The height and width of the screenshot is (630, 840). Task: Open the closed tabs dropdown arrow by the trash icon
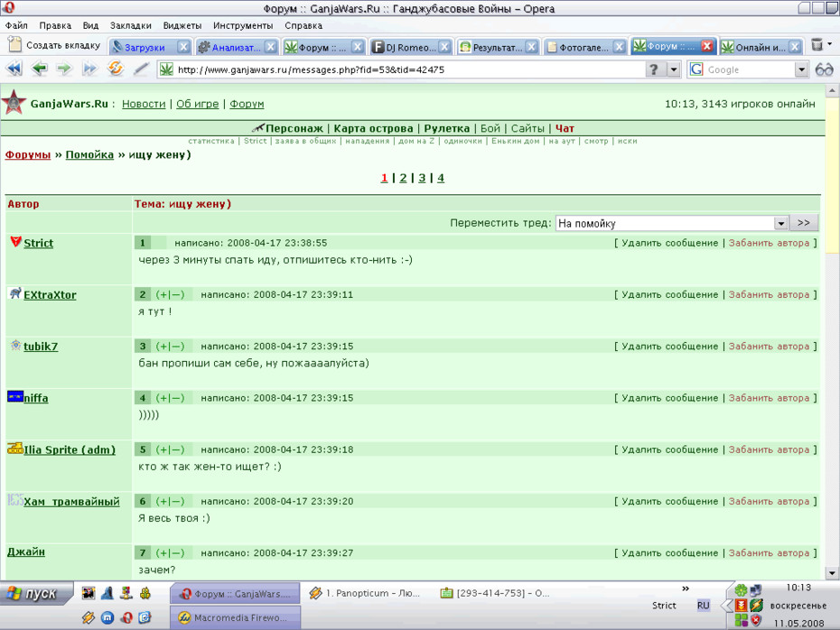point(830,44)
